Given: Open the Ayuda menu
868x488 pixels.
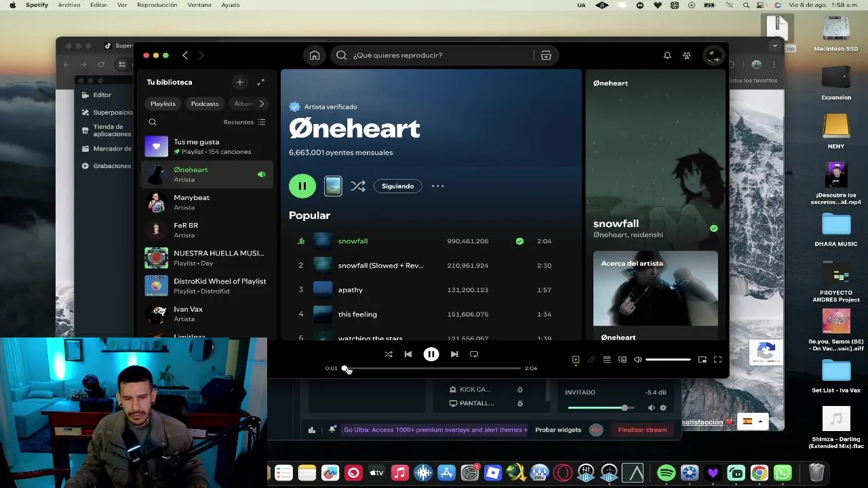Looking at the screenshot, I should (231, 5).
